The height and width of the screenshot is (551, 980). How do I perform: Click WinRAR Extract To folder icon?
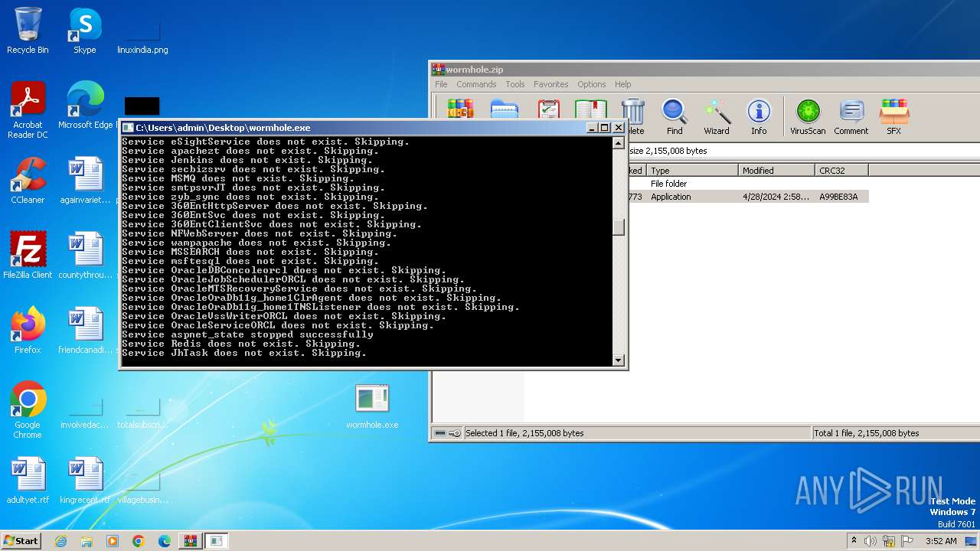[504, 109]
